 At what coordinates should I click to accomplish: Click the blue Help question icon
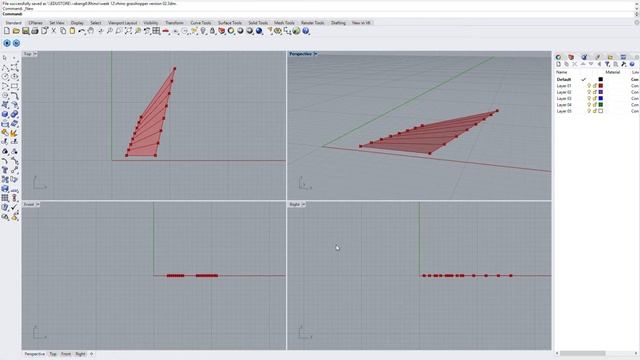point(306,31)
